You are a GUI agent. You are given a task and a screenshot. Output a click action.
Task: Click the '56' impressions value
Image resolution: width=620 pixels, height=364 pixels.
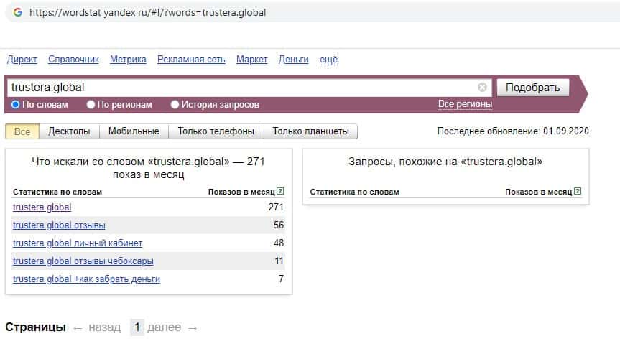tap(279, 225)
